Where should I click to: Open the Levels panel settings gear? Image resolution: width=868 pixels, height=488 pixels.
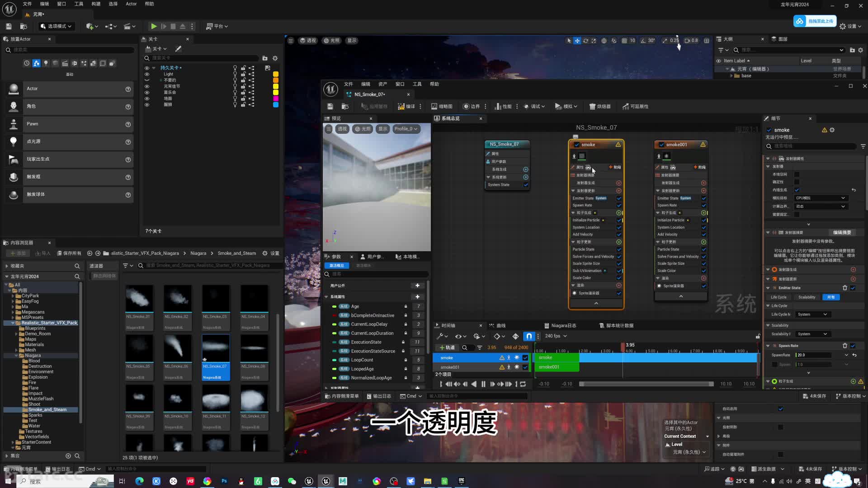coord(275,58)
